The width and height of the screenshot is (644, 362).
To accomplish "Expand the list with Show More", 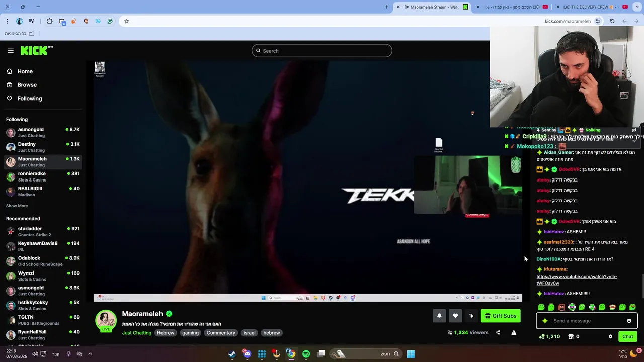I will [17, 206].
